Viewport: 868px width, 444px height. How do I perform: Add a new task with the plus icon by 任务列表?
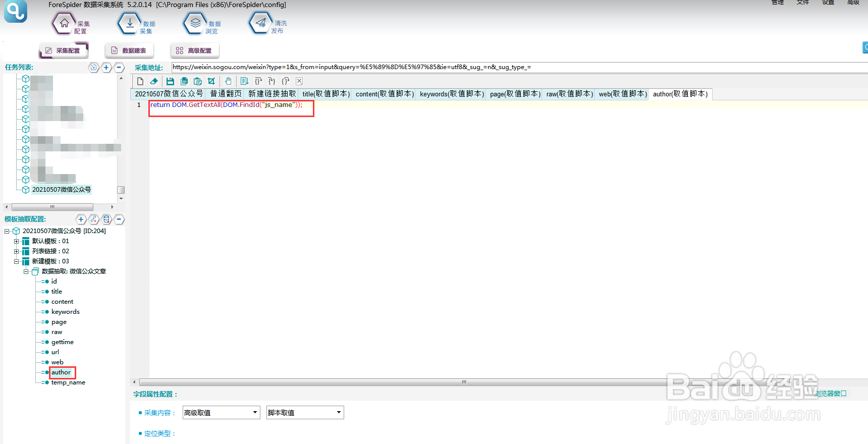[x=106, y=68]
